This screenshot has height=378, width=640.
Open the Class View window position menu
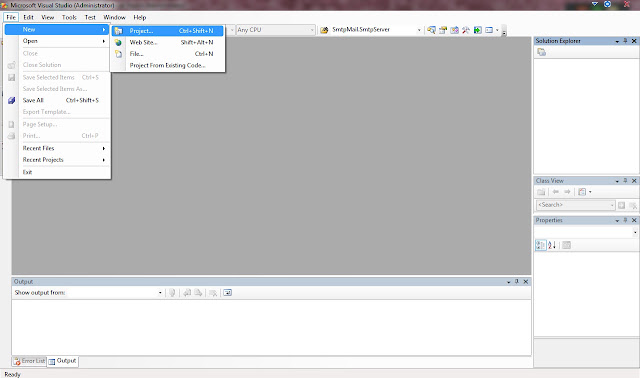pos(617,181)
